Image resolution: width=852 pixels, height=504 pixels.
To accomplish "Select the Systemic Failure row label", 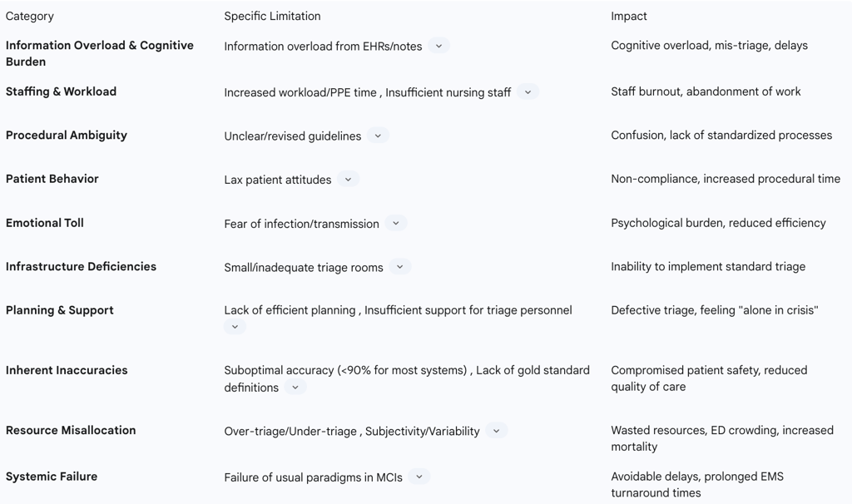I will (x=52, y=477).
